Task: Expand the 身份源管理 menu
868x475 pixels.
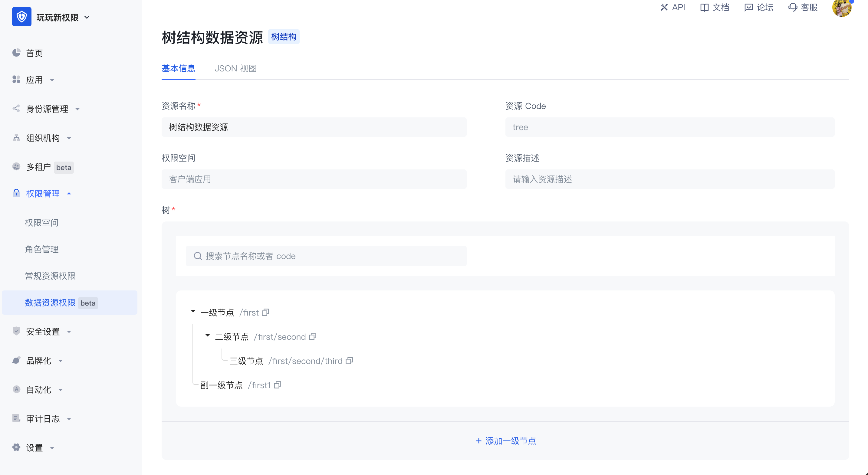Action: coord(77,109)
